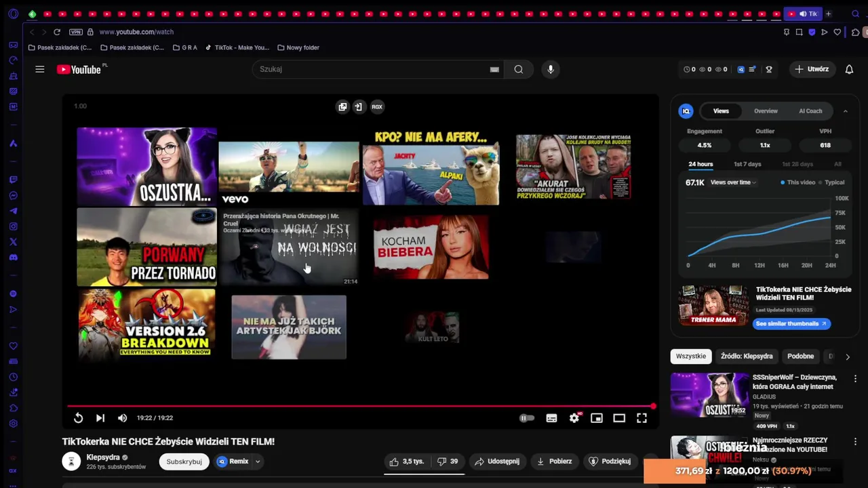Switch to the Overview tab
The width and height of the screenshot is (868, 488).
pyautogui.click(x=766, y=111)
